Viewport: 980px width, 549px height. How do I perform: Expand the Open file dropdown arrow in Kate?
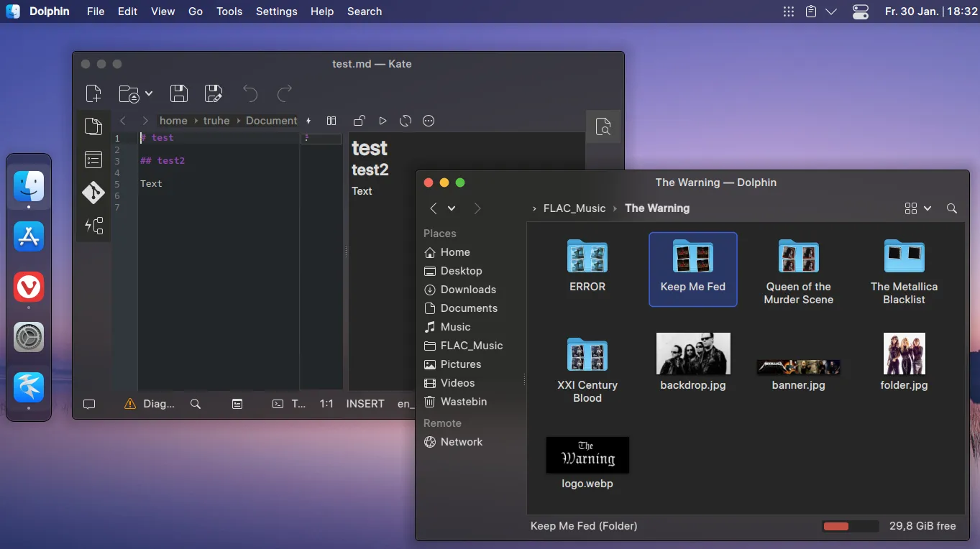pyautogui.click(x=147, y=93)
